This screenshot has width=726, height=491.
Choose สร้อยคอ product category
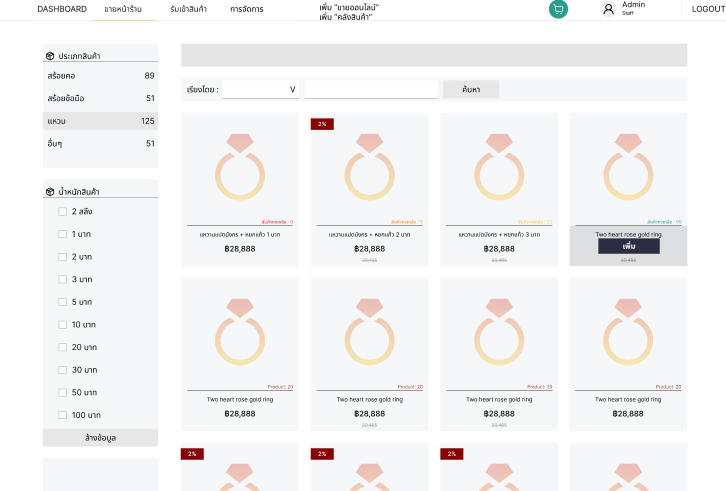[x=100, y=76]
